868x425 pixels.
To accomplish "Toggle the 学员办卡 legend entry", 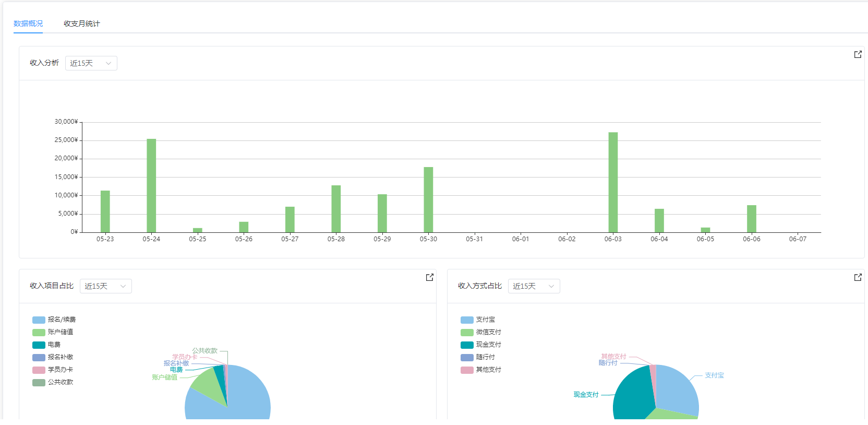I will pos(53,370).
